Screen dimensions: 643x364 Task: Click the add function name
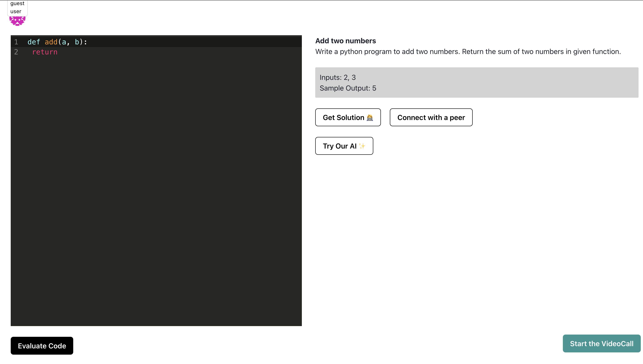coord(51,42)
